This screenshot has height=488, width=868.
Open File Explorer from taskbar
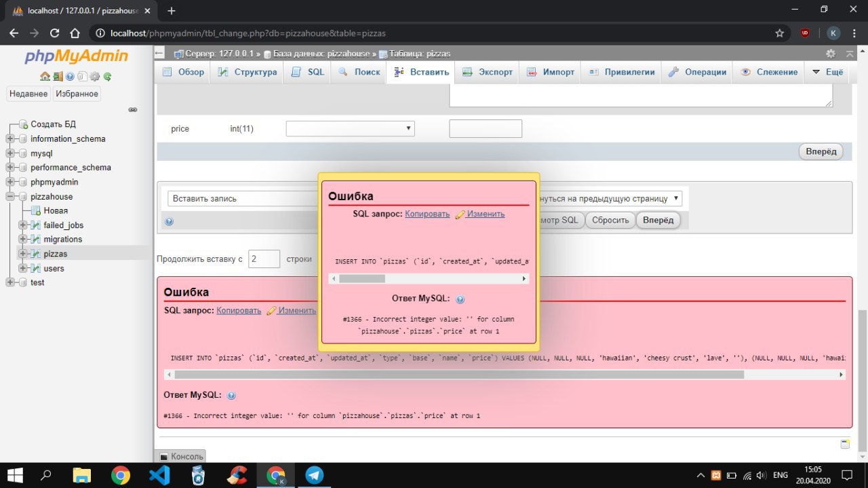tap(82, 475)
